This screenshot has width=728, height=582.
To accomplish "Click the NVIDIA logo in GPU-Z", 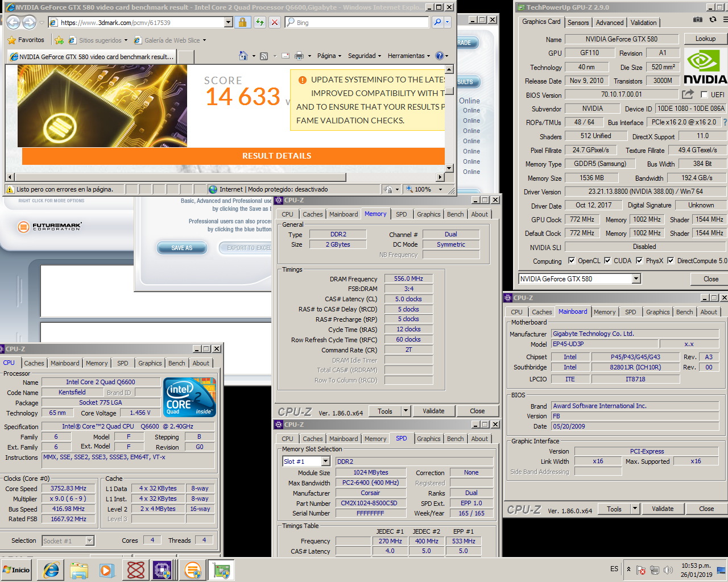I will pos(705,67).
